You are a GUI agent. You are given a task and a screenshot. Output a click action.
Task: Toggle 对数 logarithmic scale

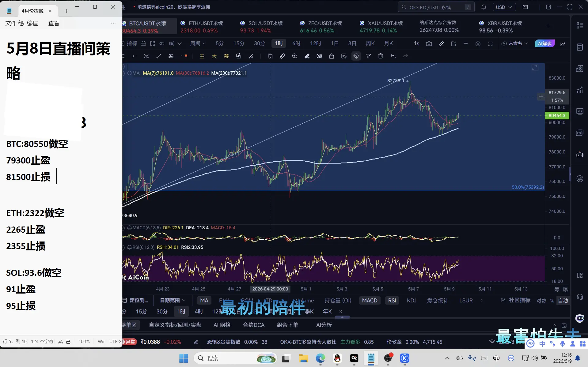[x=541, y=301]
